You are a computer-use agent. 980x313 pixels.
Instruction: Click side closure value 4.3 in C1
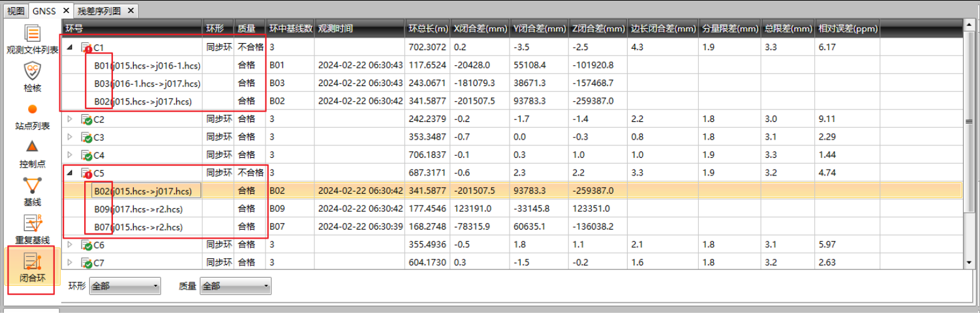point(637,47)
